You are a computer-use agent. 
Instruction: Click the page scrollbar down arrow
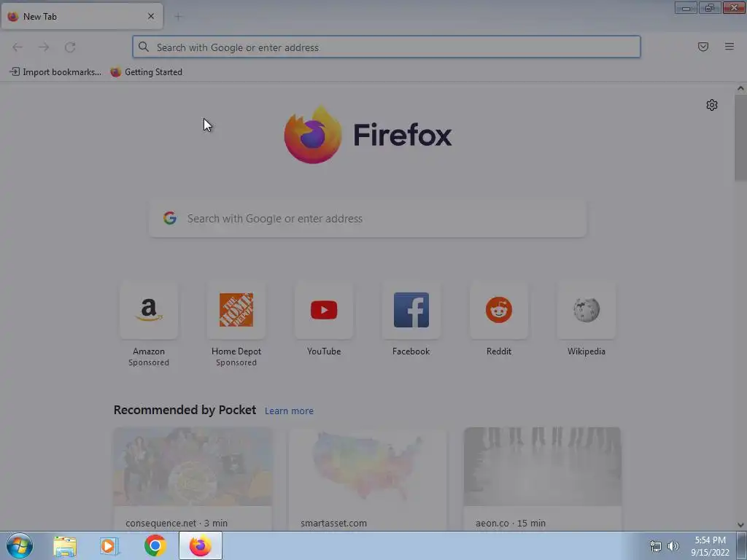coord(740,525)
